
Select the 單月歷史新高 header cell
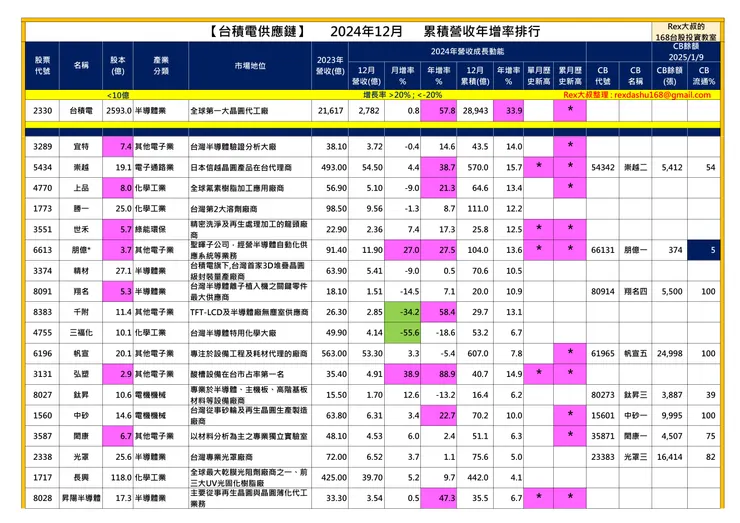[538, 76]
